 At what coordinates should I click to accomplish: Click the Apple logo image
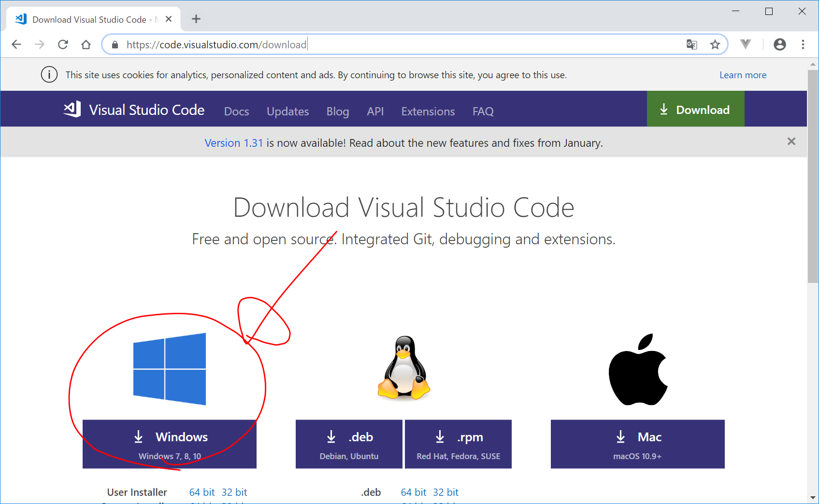point(638,369)
